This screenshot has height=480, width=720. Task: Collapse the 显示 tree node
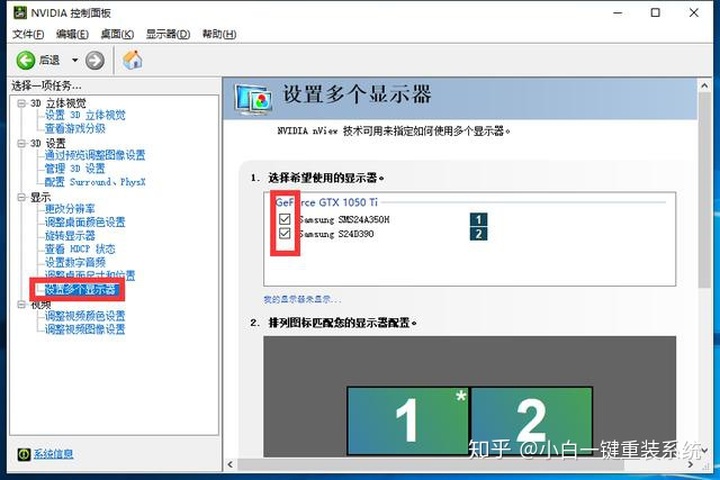[21, 197]
